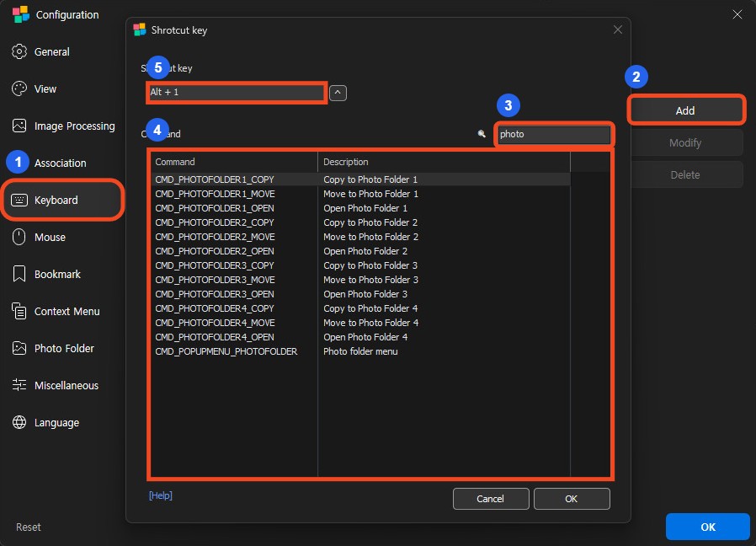Select CMD_PHOTOFOLDER1_OPEN row
This screenshot has height=546, width=756.
coord(360,208)
